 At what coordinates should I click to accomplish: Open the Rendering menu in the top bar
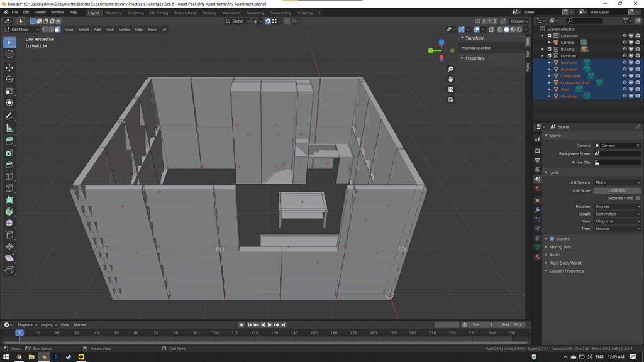pos(255,12)
